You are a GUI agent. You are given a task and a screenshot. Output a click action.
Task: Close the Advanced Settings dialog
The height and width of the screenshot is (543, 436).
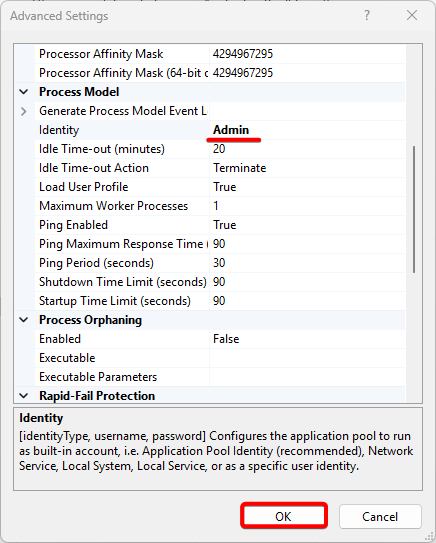click(412, 16)
